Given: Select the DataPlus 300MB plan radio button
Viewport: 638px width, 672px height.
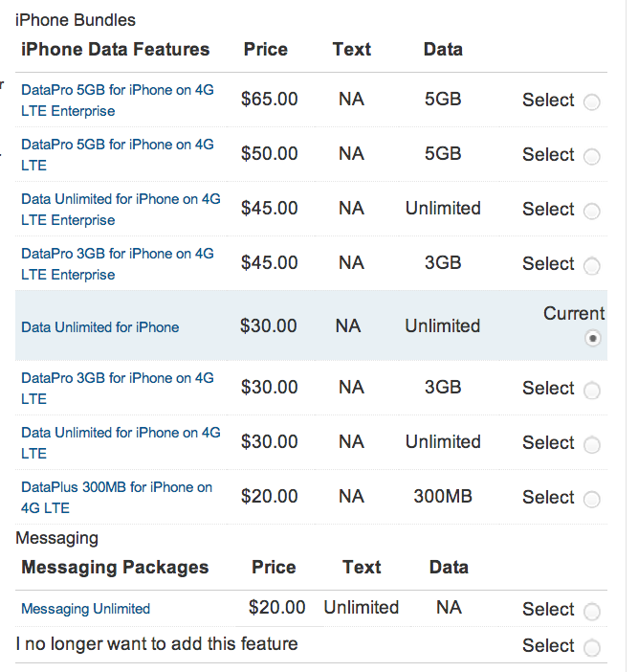Looking at the screenshot, I should click(592, 499).
